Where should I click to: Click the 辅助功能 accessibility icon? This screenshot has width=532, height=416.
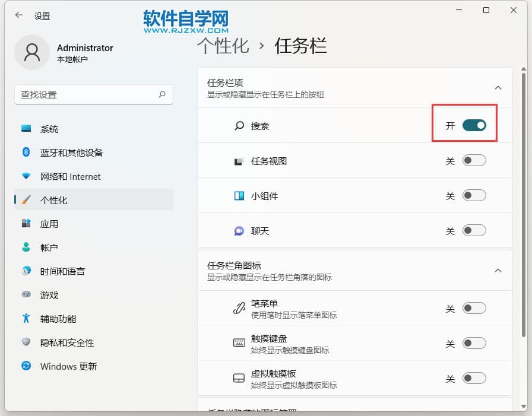coord(26,319)
